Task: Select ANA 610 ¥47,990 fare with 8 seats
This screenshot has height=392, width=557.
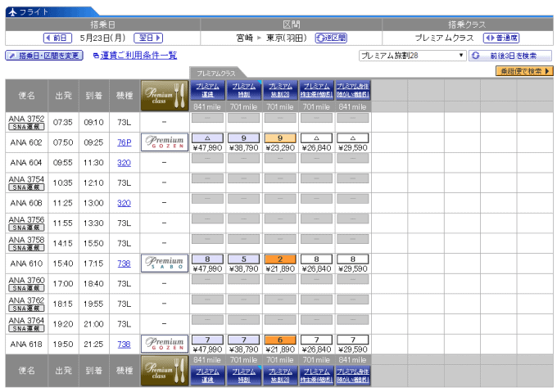Action: [207, 259]
